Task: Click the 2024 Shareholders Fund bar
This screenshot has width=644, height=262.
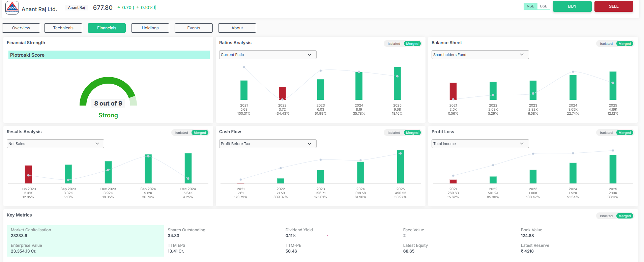Action: (573, 87)
